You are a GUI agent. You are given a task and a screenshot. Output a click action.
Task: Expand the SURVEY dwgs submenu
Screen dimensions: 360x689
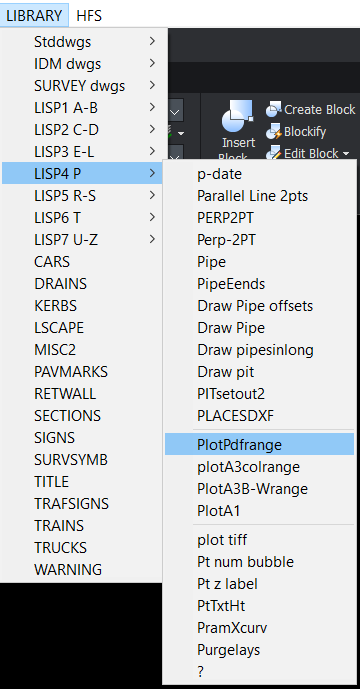coord(84,86)
